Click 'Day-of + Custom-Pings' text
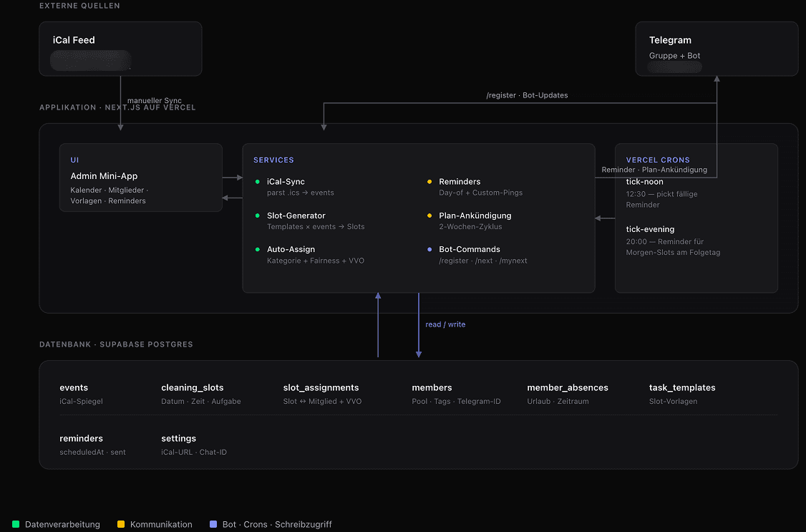The image size is (806, 532). pos(480,193)
